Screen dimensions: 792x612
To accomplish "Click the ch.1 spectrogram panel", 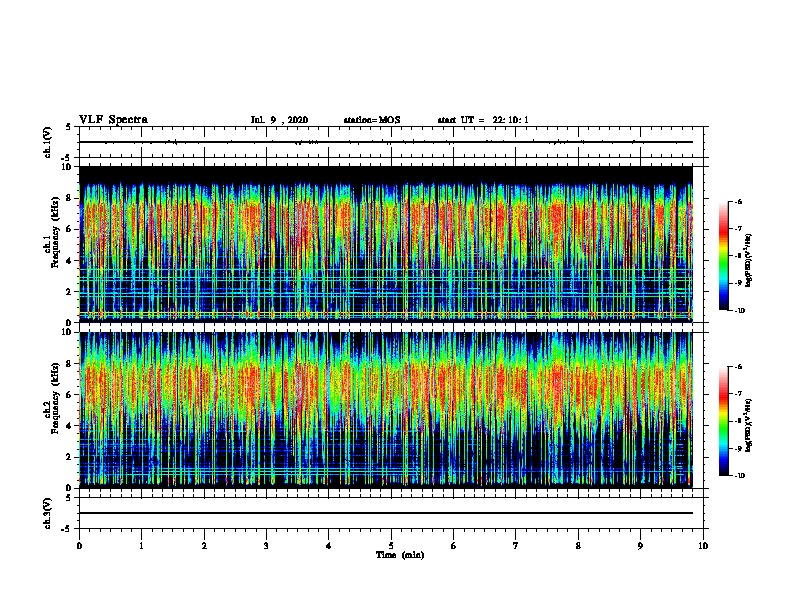I will tap(386, 244).
